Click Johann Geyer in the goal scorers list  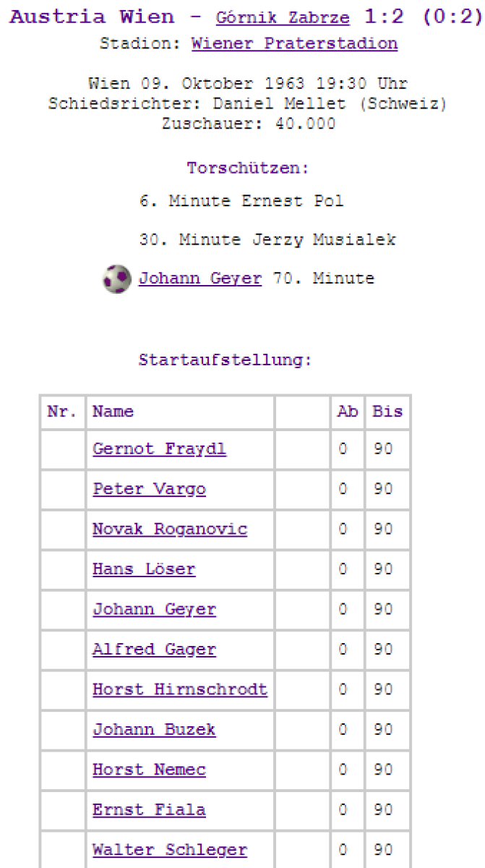point(200,278)
